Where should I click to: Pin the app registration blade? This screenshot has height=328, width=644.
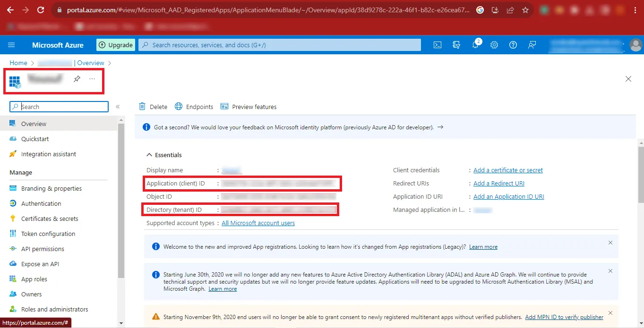[77, 79]
